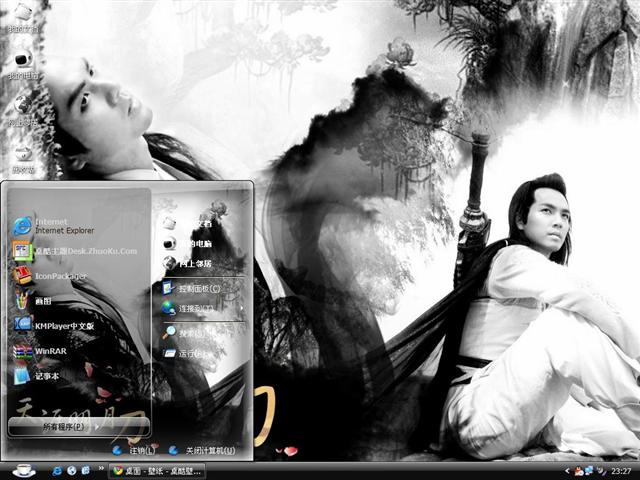This screenshot has height=480, width=640.
Task: Open WinRAR from the start menu
Action: click(50, 351)
